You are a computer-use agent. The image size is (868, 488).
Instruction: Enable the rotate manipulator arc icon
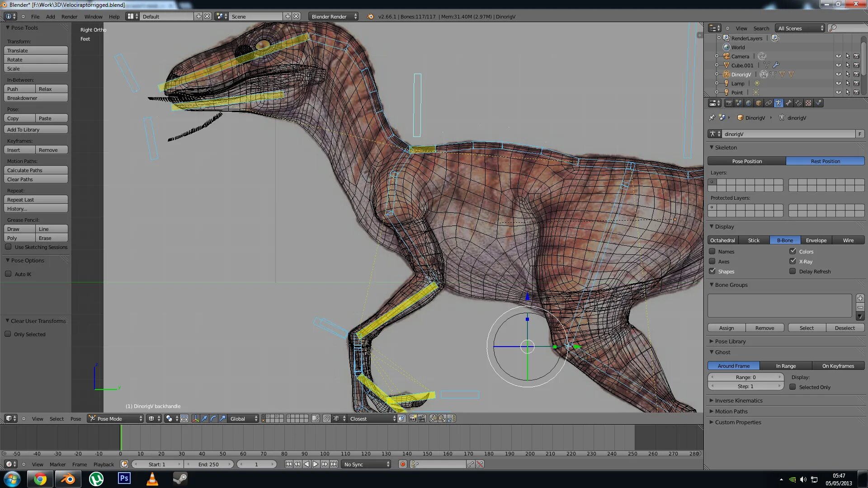[213, 419]
